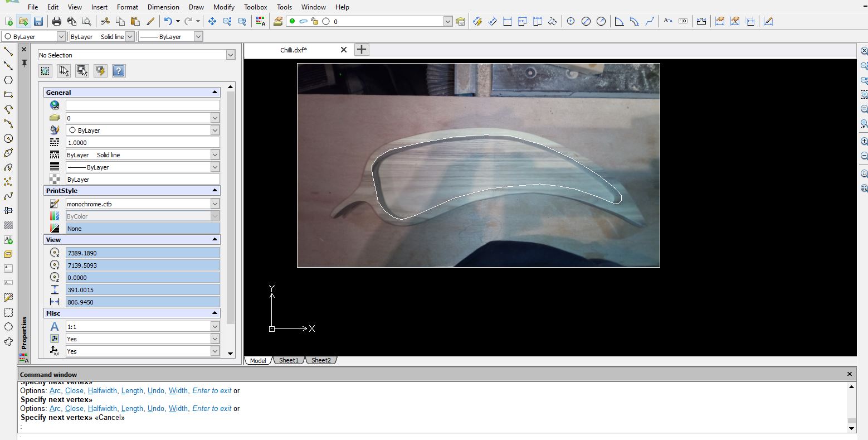Image resolution: width=868 pixels, height=440 pixels.
Task: Open the Layers Manager icon
Action: pos(278,21)
